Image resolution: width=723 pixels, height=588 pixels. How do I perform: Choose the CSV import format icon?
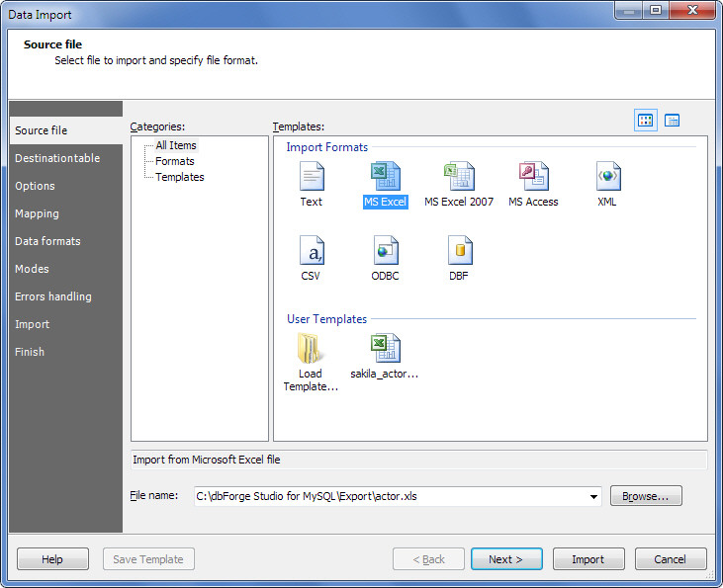312,250
